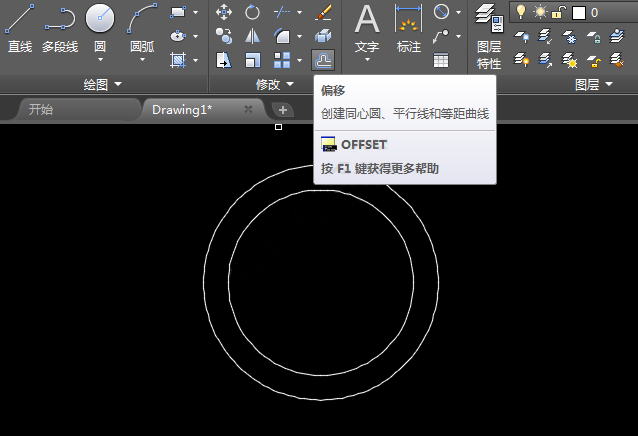Click the Turn All Layers On icon
This screenshot has width=638, height=436.
pyautogui.click(x=522, y=60)
